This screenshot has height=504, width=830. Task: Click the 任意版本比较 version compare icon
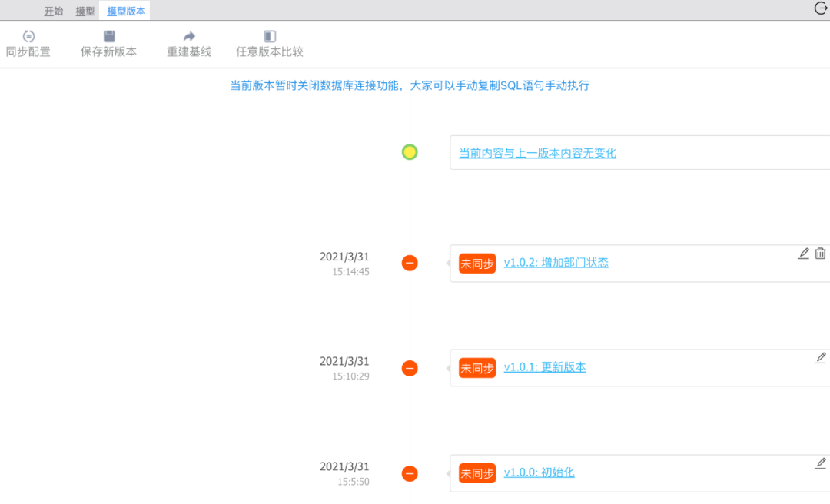tap(268, 36)
